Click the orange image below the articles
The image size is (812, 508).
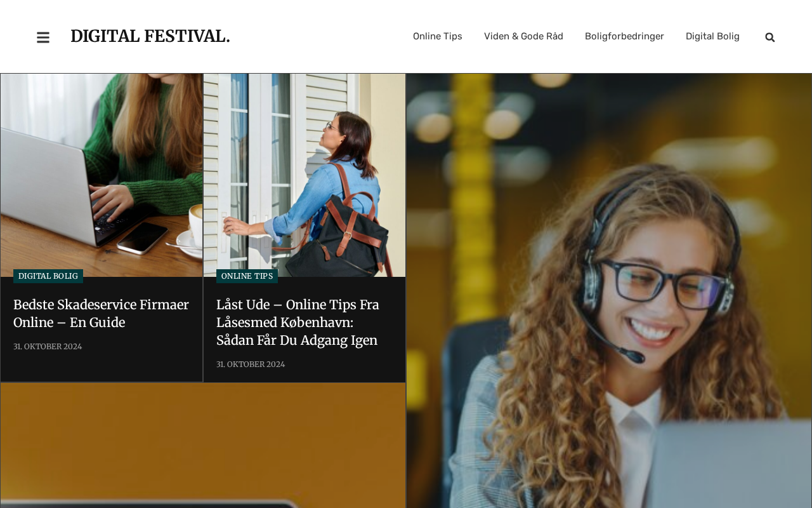[203, 445]
